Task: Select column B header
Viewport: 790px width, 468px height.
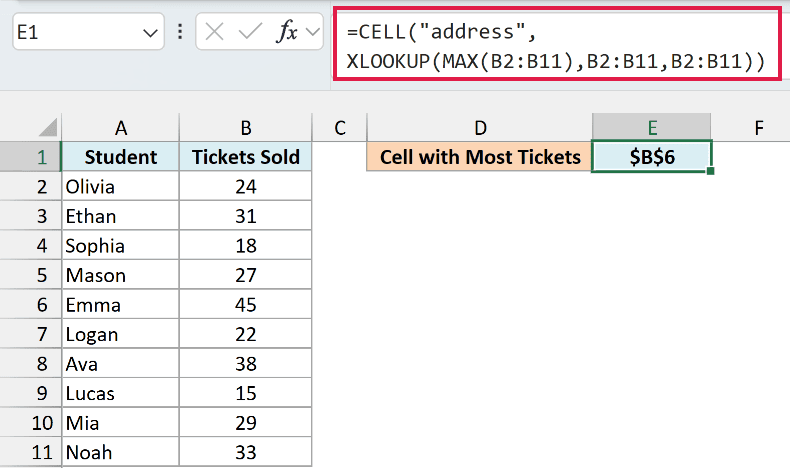Action: pyautogui.click(x=245, y=128)
